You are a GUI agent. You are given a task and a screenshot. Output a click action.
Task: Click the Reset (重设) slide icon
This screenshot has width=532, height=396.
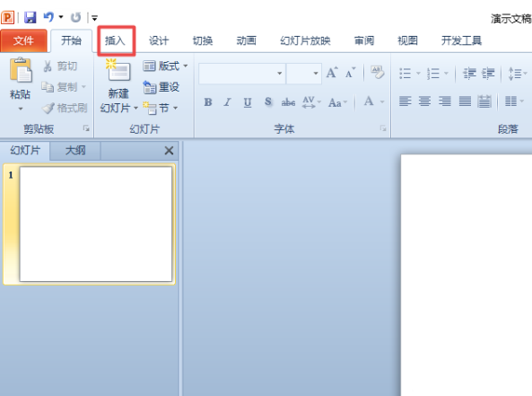pos(149,87)
